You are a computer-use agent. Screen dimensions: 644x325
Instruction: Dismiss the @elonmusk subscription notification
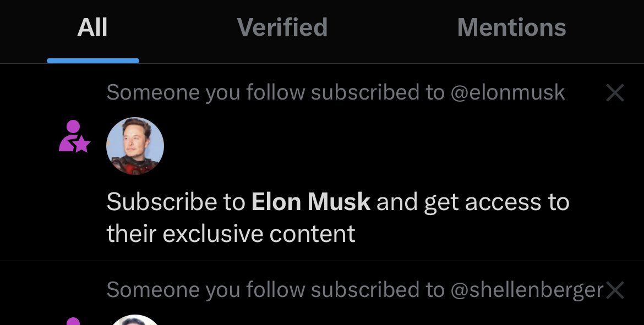(x=615, y=93)
